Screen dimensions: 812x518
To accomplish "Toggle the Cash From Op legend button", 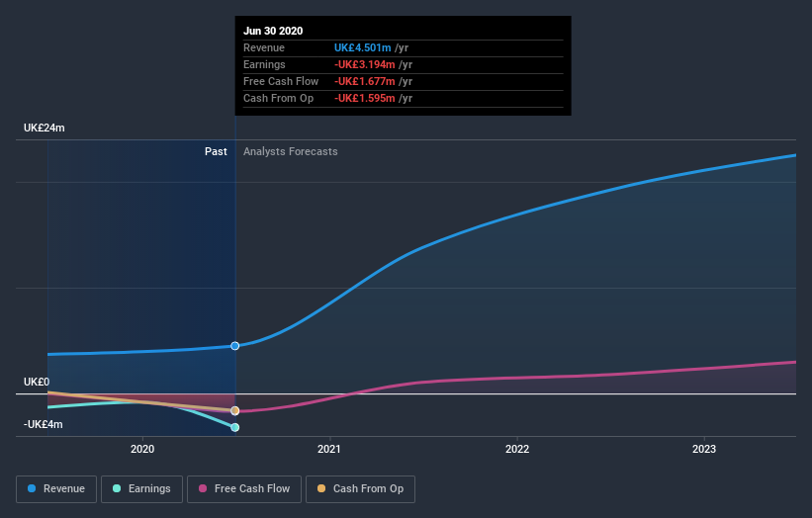I will 360,489.
